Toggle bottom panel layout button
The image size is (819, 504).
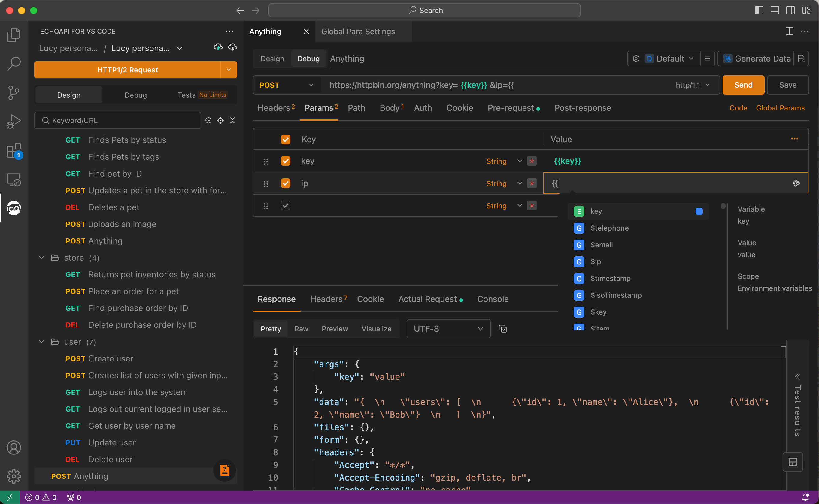(x=775, y=10)
